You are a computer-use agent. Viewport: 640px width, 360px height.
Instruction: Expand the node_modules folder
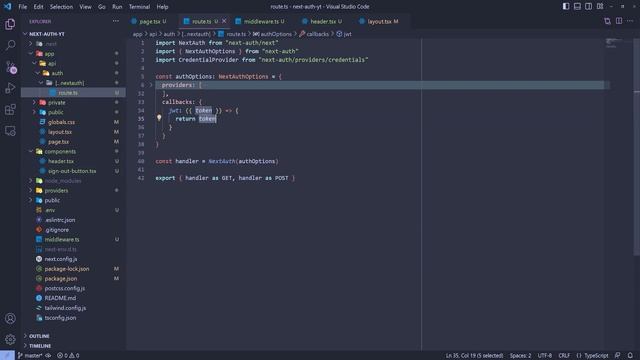tap(31, 181)
